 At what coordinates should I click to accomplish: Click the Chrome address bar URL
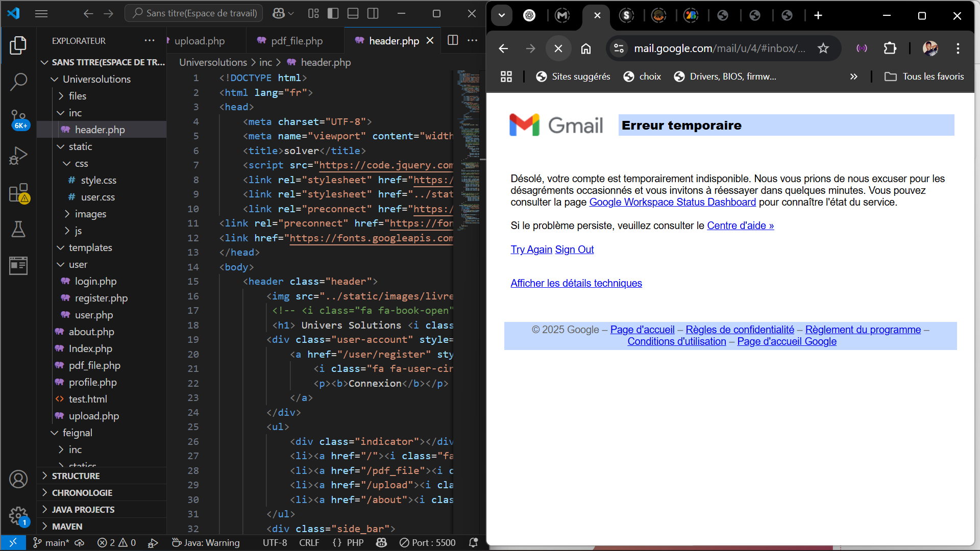click(x=719, y=48)
